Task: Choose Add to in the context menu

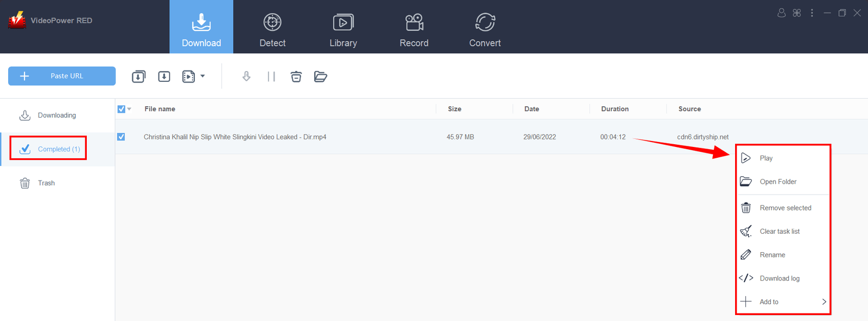Action: coord(783,302)
